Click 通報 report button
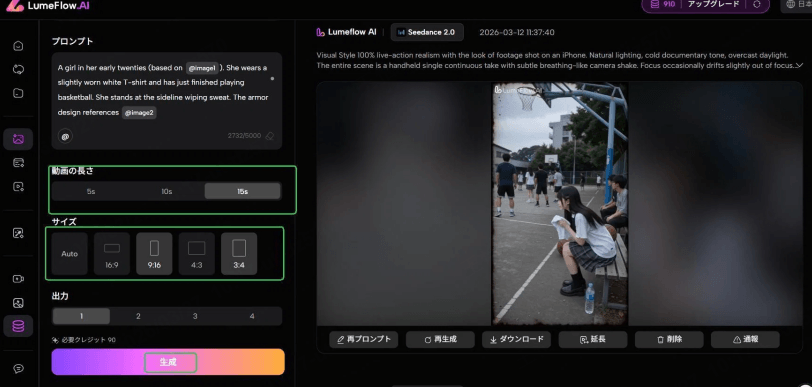The image size is (812, 387). tap(745, 339)
